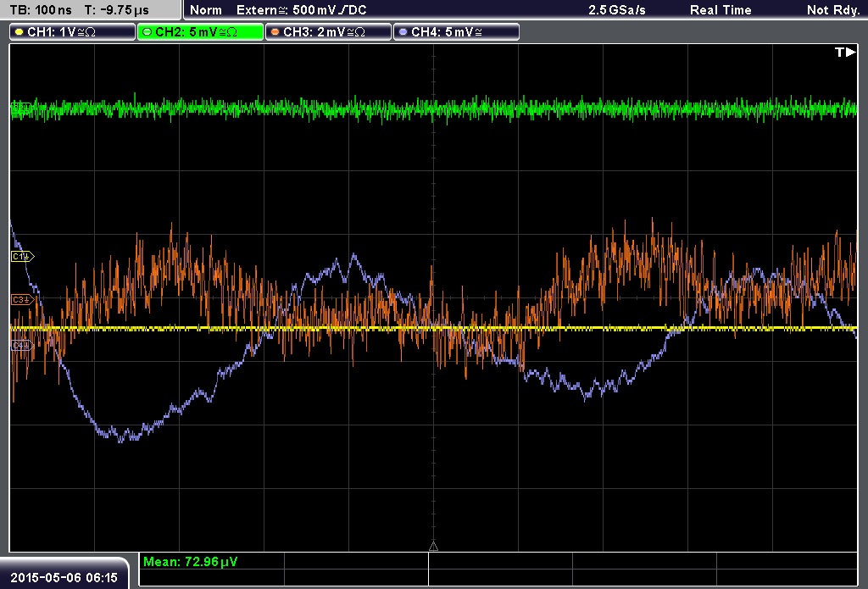This screenshot has width=868, height=589.
Task: Click the timebase TB: 100 ns readout
Action: coord(41,10)
